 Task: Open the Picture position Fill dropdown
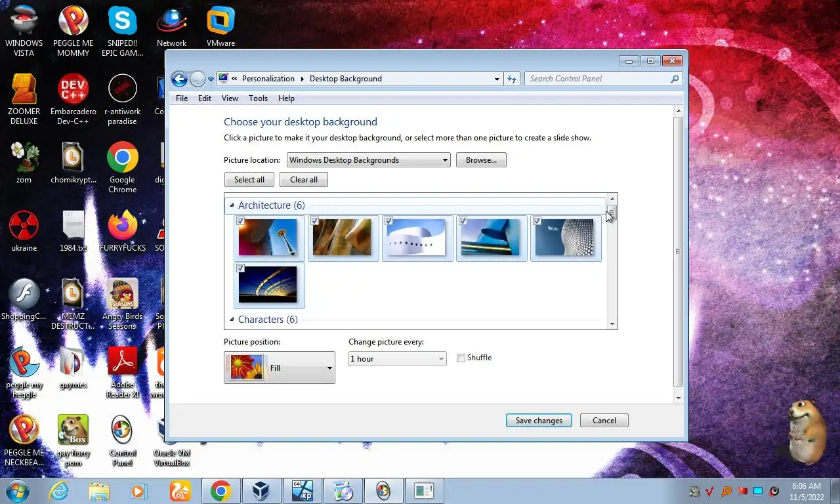(x=280, y=367)
